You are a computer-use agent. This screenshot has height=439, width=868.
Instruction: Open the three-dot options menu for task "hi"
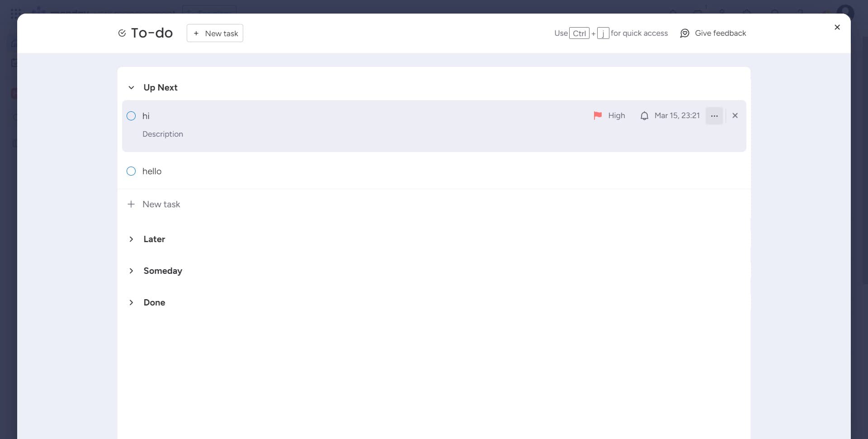point(714,115)
